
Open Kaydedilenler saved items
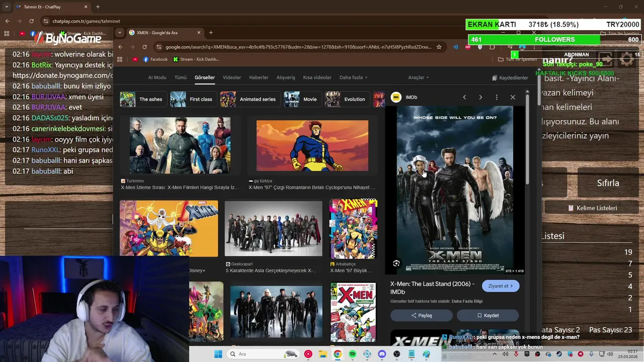pos(510,78)
